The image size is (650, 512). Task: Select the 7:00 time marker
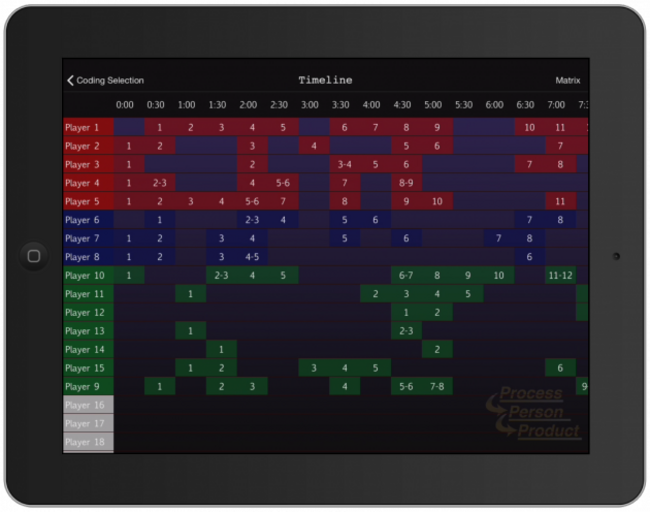556,105
